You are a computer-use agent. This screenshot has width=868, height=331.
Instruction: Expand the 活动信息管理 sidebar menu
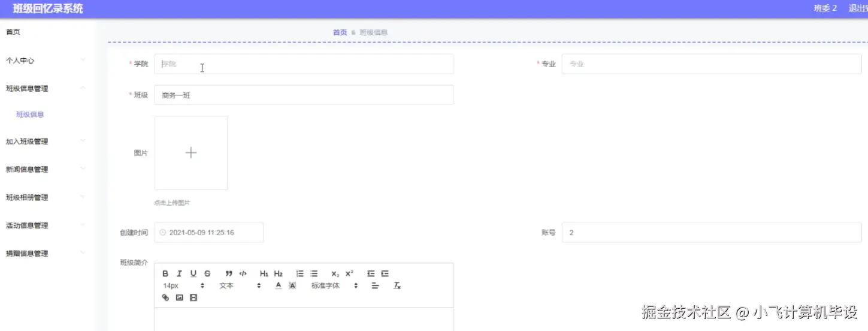48,225
